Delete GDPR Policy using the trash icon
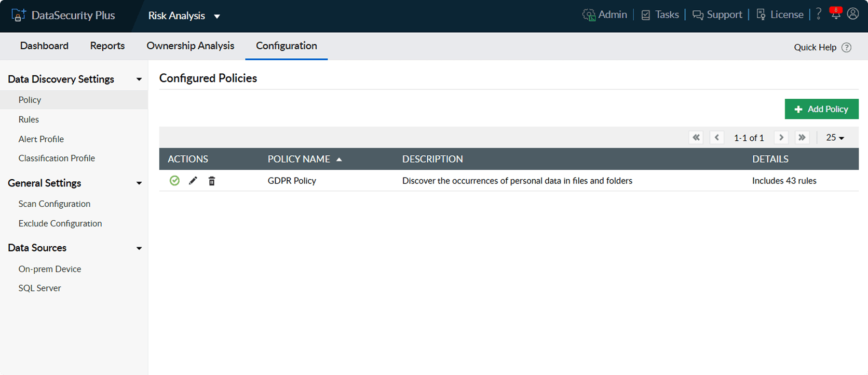Screen dimensions: 868x375 click(x=212, y=181)
